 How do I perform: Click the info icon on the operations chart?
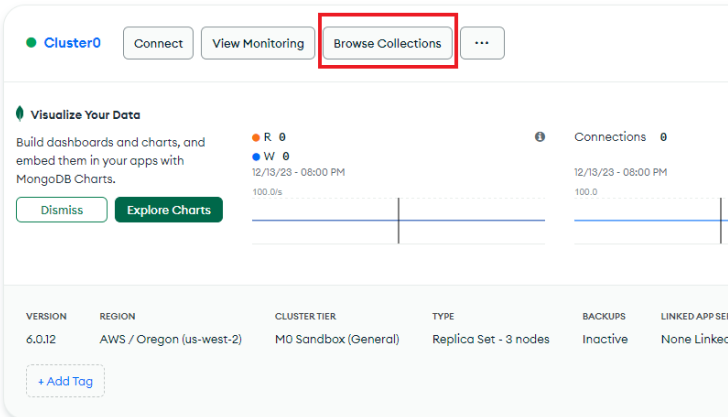[x=540, y=137]
